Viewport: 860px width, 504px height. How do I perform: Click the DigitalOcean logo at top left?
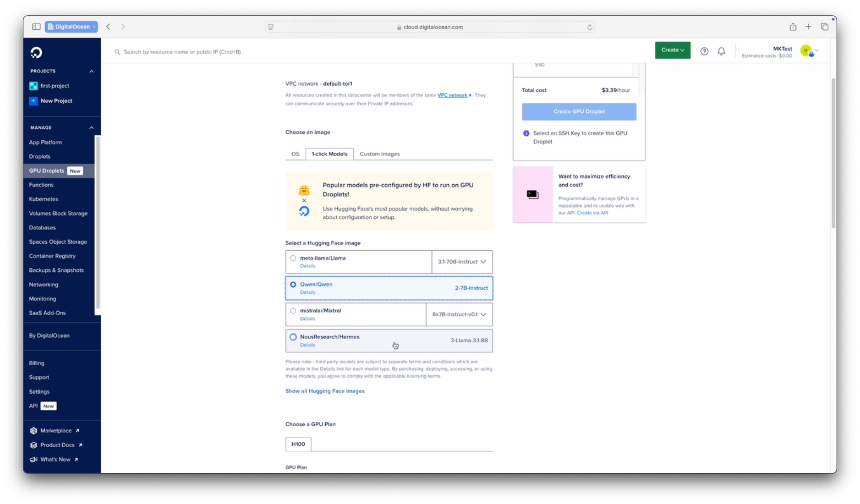coord(36,52)
